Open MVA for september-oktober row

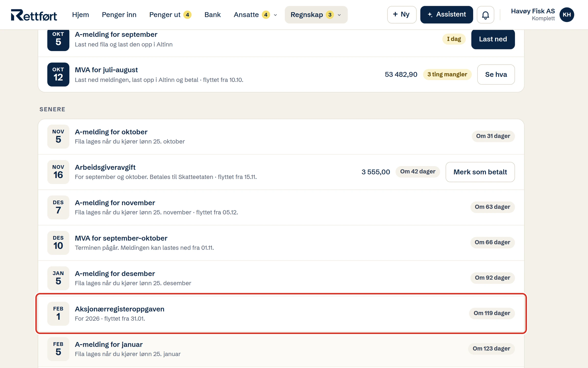click(281, 243)
